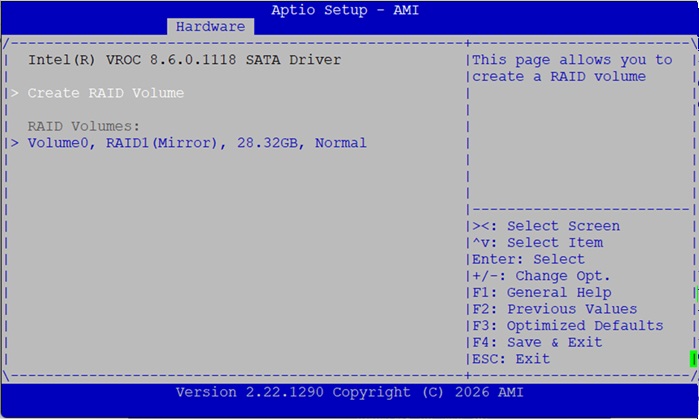Image resolution: width=699 pixels, height=419 pixels.
Task: Click Aptio Setup - AMI title
Action: [345, 10]
